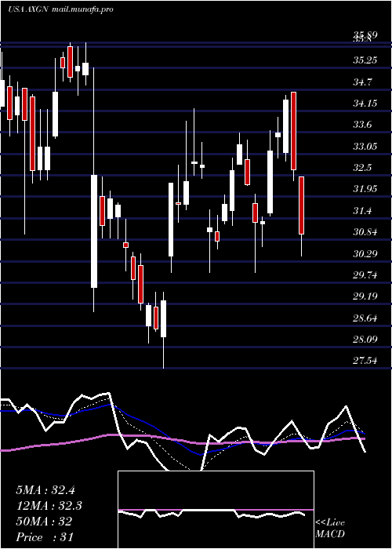The image size is (392, 549).
Task: Click the 31.95 price axis label
Action: click(365, 190)
